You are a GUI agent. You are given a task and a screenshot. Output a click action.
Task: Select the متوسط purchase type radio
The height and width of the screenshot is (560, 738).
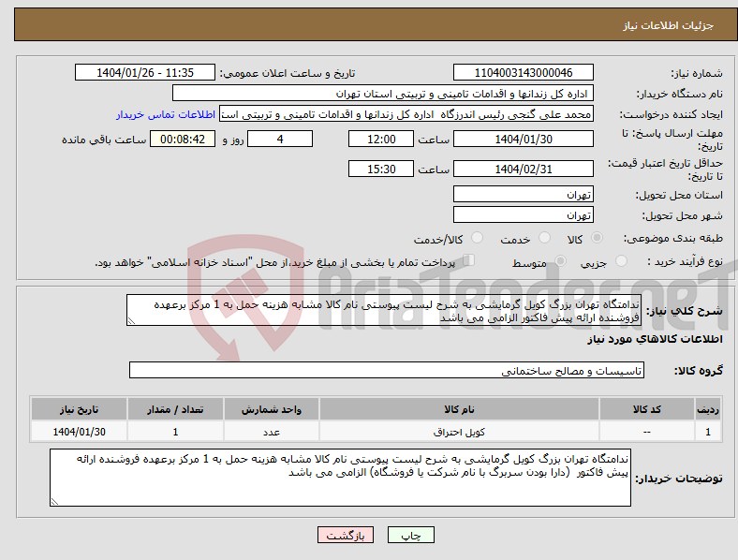(560, 260)
